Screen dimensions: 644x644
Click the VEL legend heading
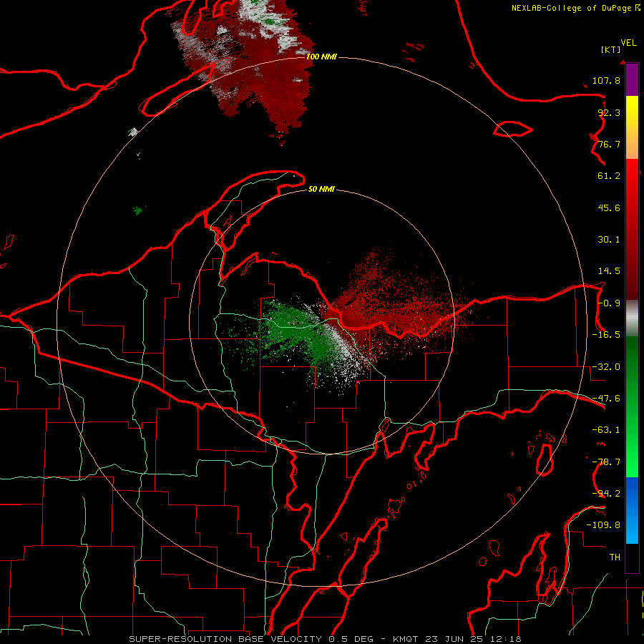[x=628, y=42]
